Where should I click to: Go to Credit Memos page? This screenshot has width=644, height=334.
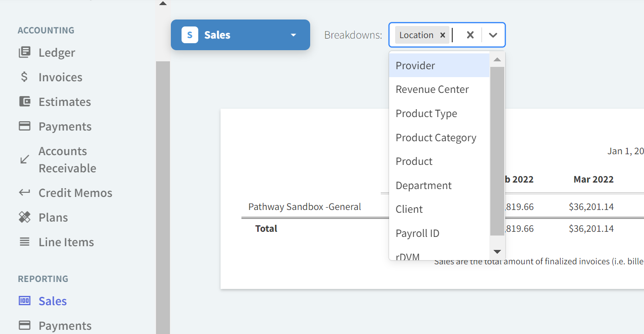(75, 193)
